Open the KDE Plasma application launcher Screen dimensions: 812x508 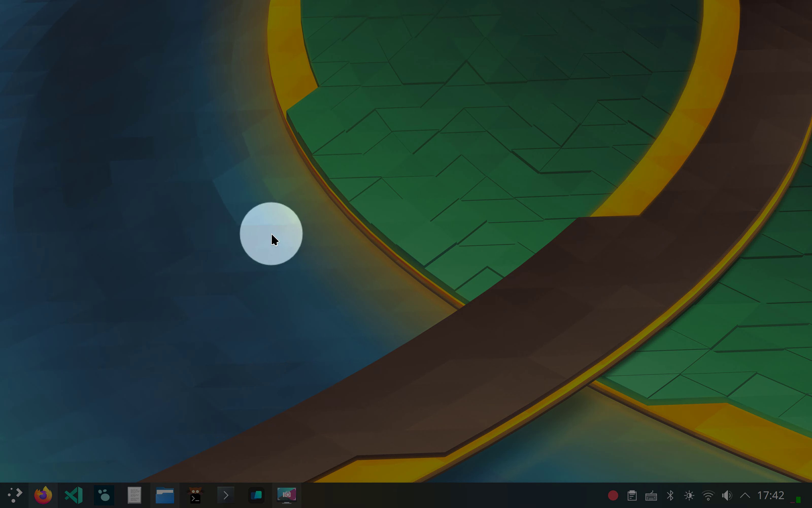tap(14, 495)
